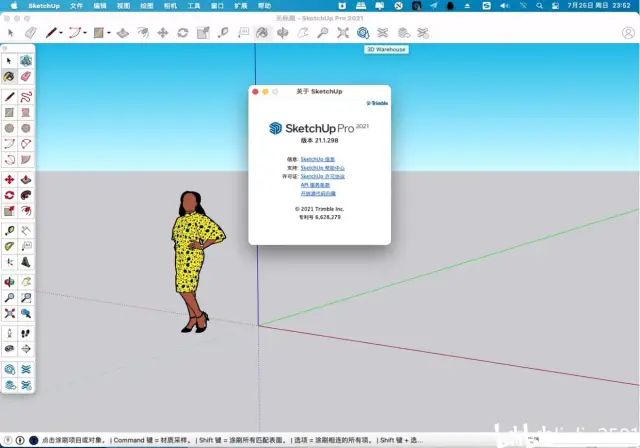The height and width of the screenshot is (448, 640).
Task: Select the Make Component tool in left palette
Action: (x=26, y=61)
